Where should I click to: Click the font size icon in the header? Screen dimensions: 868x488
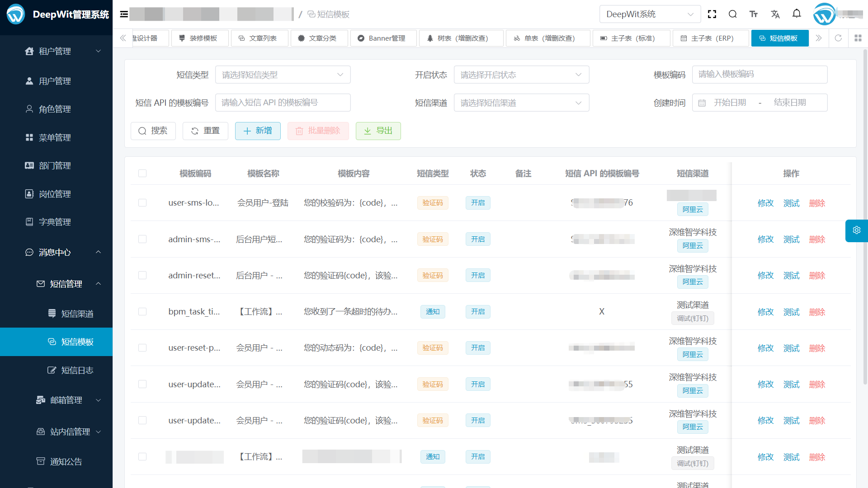(754, 14)
